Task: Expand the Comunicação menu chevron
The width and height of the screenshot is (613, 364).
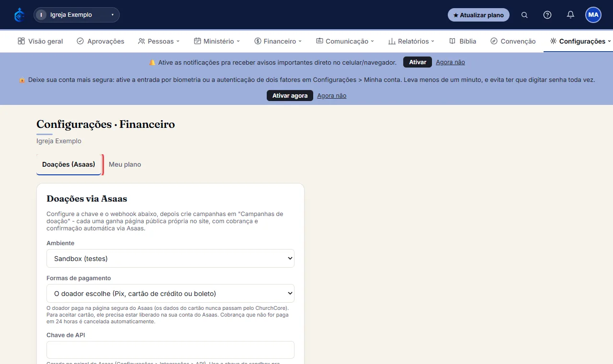Action: 373,41
